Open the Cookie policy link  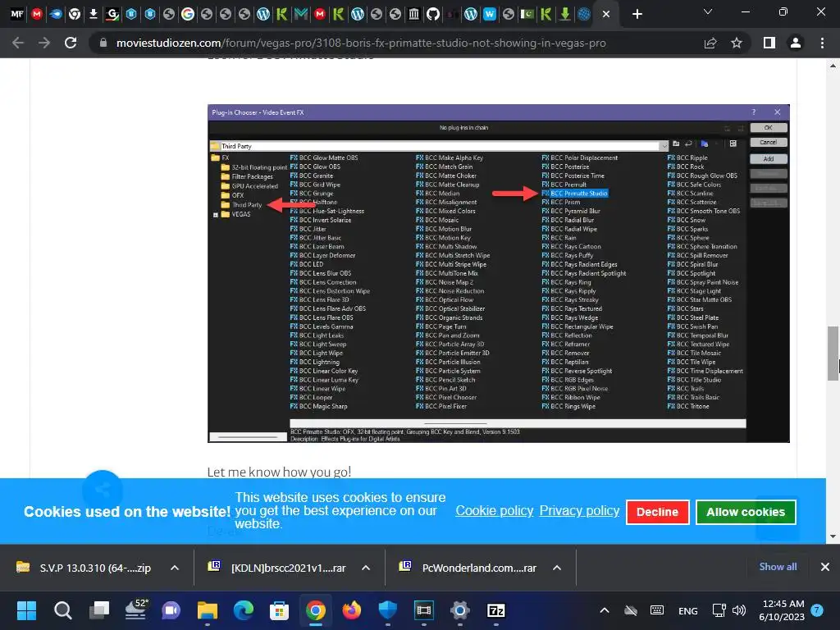click(x=495, y=510)
